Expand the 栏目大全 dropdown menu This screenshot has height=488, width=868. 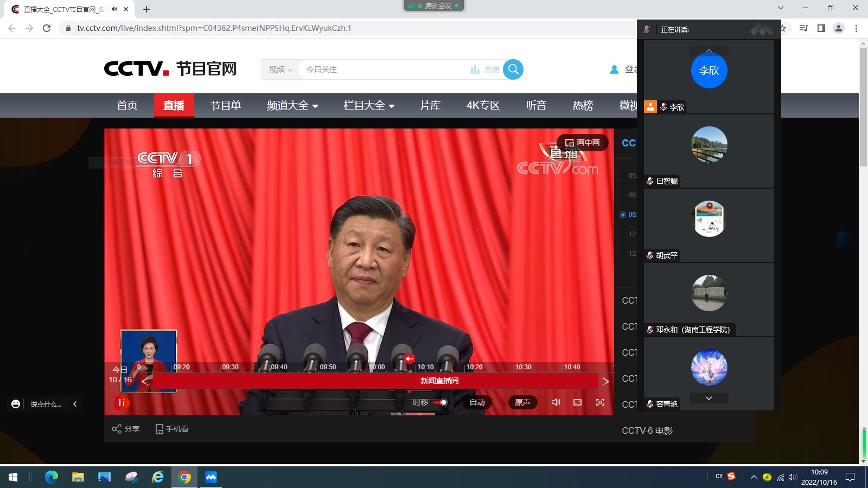(368, 106)
